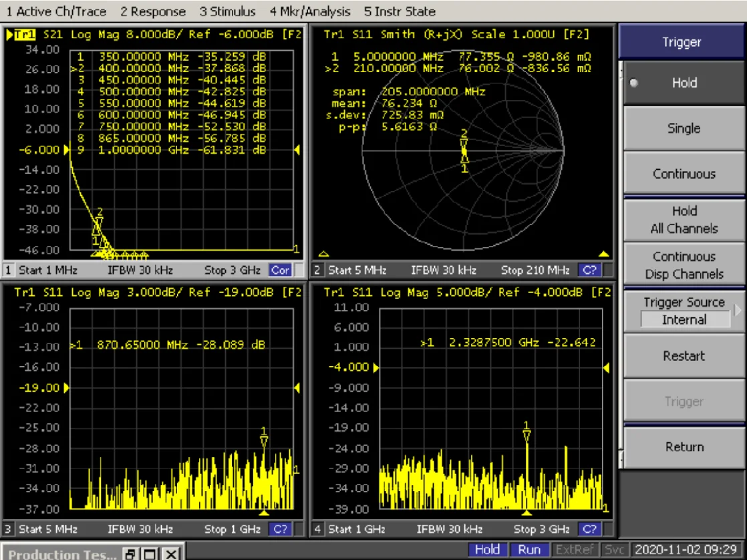Click the C? indicator in channel 4
Viewport: 747px width, 560px height.
click(589, 529)
